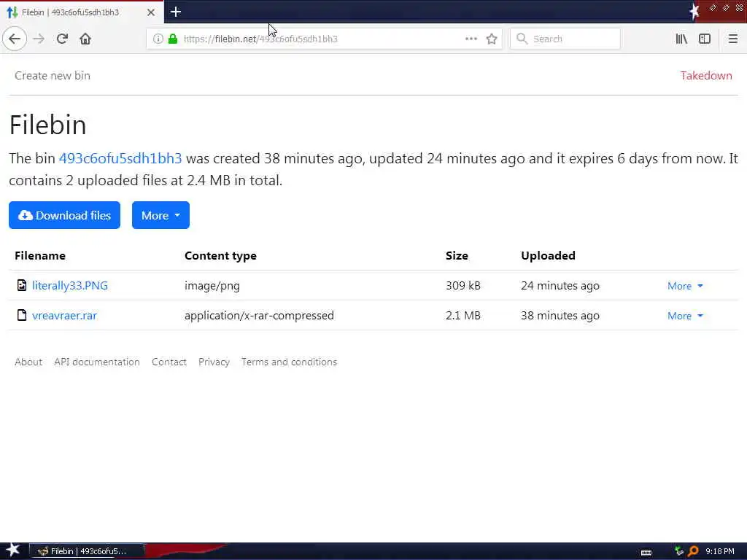The height and width of the screenshot is (560, 747).
Task: Open page actions three-dot menu
Action: (471, 39)
